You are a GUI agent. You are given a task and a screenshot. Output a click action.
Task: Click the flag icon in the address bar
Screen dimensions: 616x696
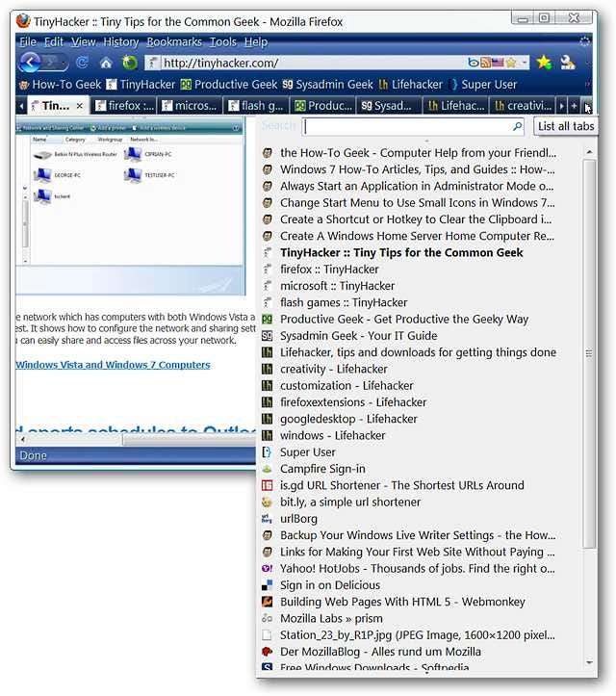(x=498, y=63)
